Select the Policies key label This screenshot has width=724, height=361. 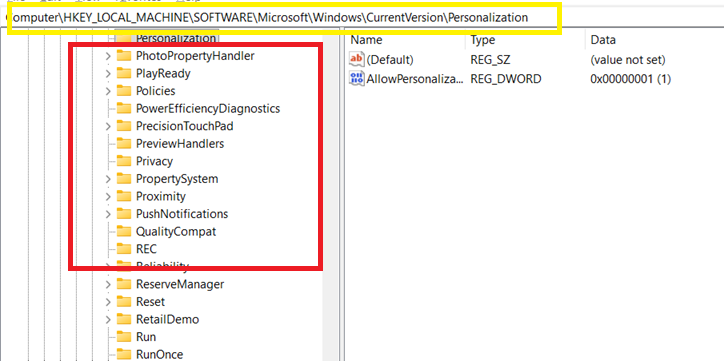tap(156, 91)
